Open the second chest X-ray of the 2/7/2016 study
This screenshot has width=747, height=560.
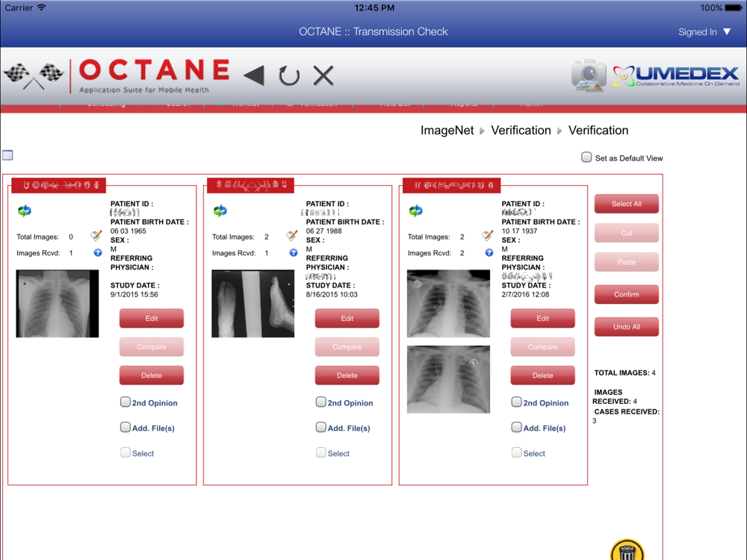(x=448, y=379)
